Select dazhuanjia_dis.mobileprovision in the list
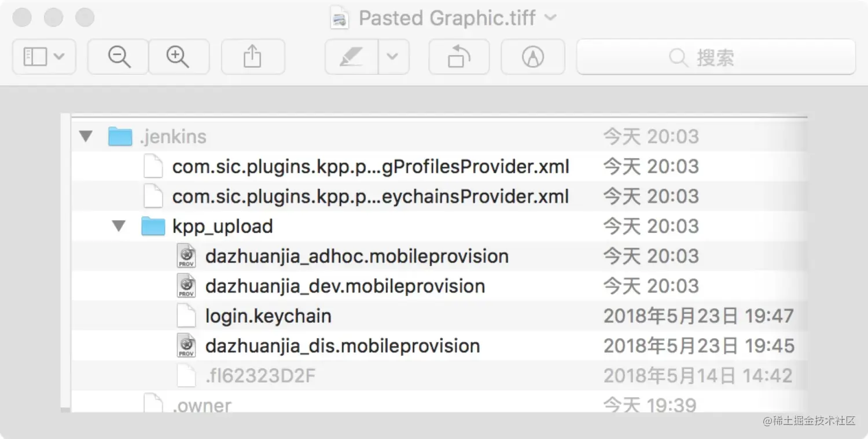The width and height of the screenshot is (868, 439). click(343, 346)
